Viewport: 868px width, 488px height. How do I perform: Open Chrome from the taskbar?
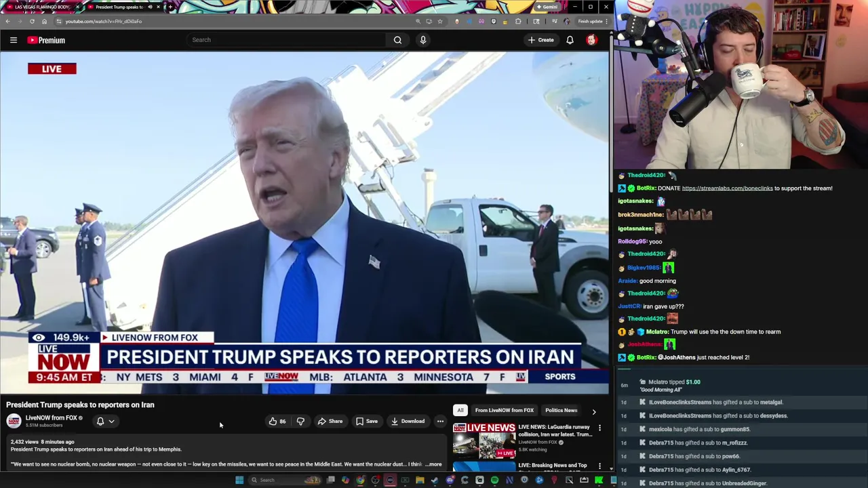[x=360, y=481]
